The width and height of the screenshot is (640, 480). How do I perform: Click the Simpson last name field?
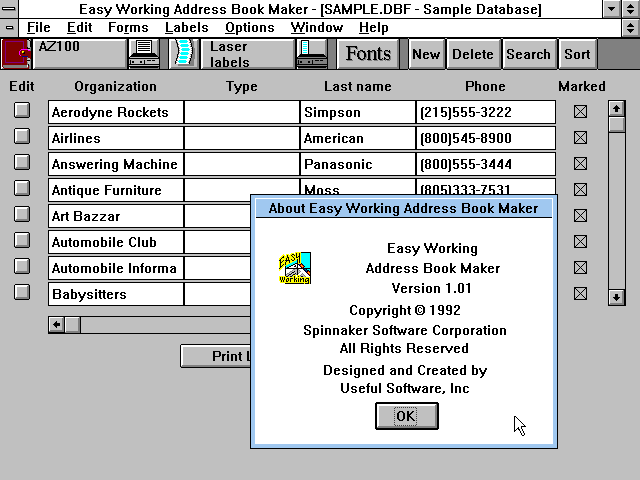pyautogui.click(x=358, y=112)
